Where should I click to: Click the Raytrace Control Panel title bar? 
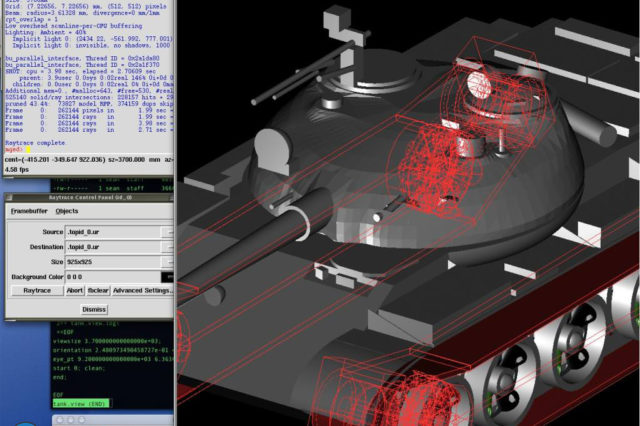pyautogui.click(x=90, y=197)
